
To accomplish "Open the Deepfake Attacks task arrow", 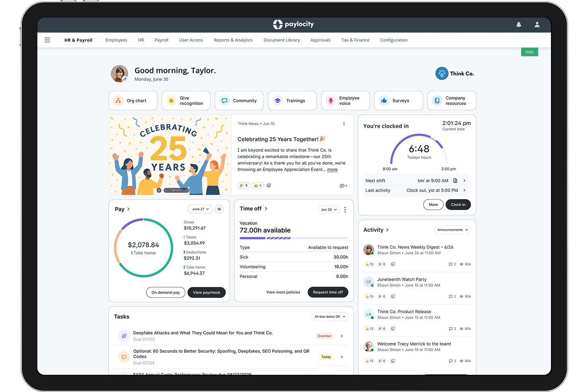I will [x=342, y=336].
